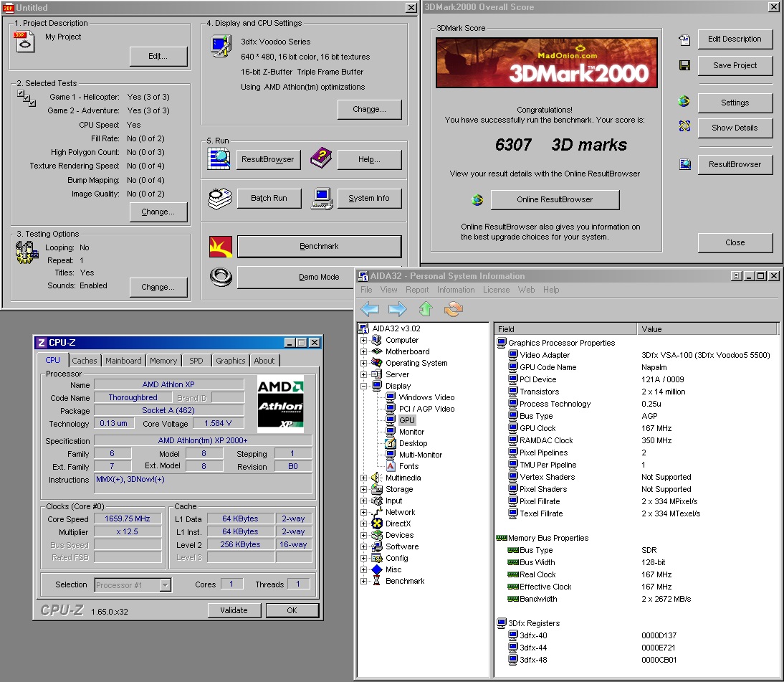The image size is (784, 682).
Task: Click the purple Help book icon
Action: click(320, 158)
